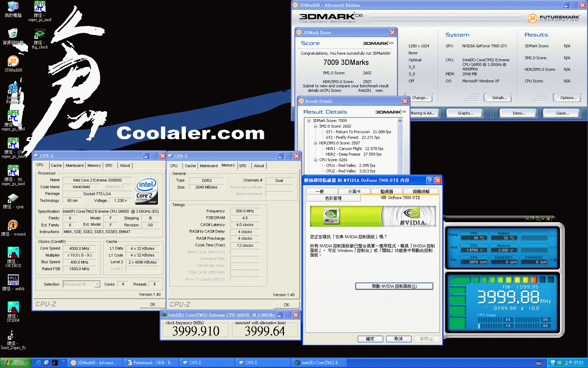Image resolution: width=588 pixels, height=368 pixels.
Task: Open super_pi_mod (4) desktop shortcut
Action: click(x=13, y=175)
